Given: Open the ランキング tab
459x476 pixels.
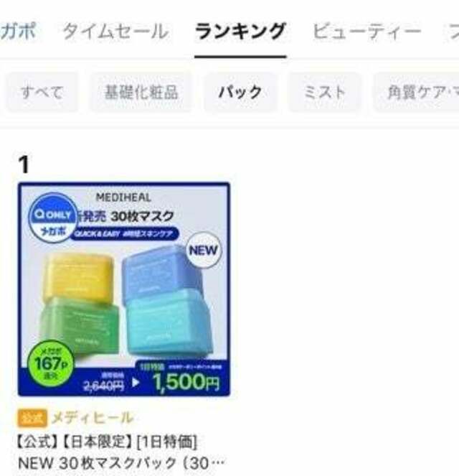Looking at the screenshot, I should (x=240, y=32).
